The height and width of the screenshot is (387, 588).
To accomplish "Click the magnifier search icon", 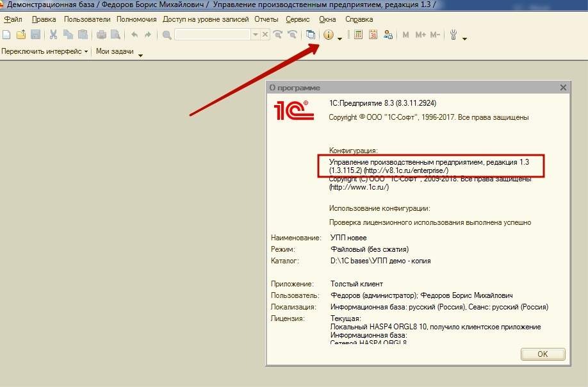I will click(167, 35).
